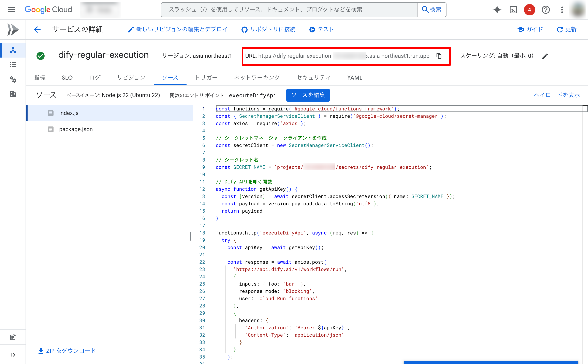This screenshot has height=364, width=588.
Task: Switch to the YAML tab
Action: 354,77
